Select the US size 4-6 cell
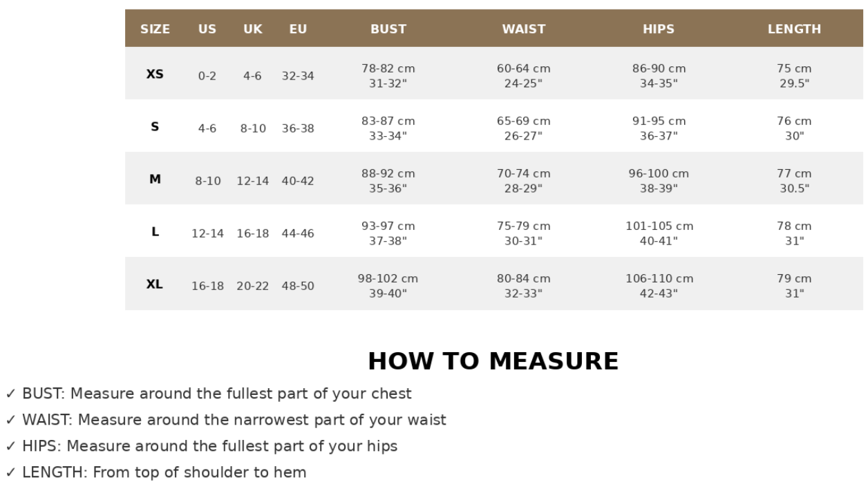The height and width of the screenshot is (491, 868). tap(207, 128)
